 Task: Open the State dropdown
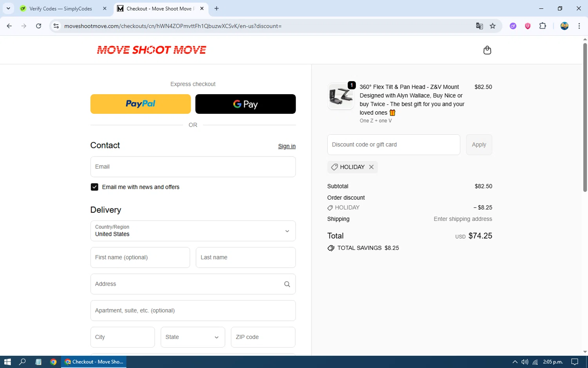click(193, 337)
